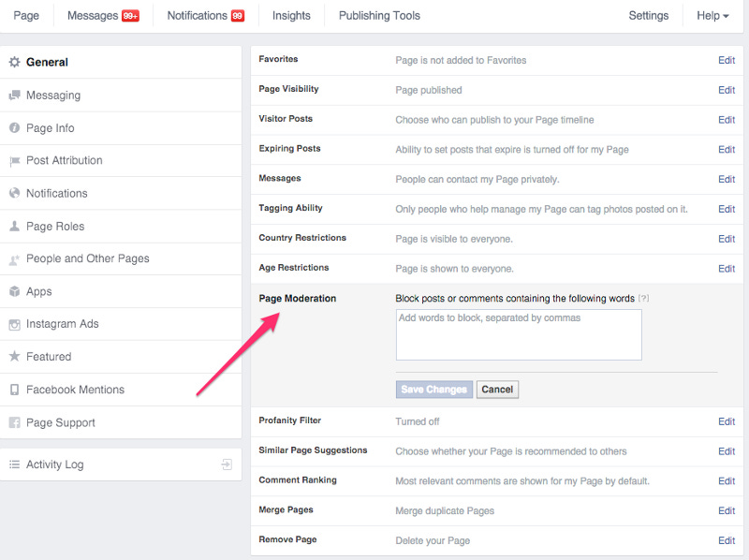
Task: Click the Page Support Facebook icon
Action: click(15, 422)
